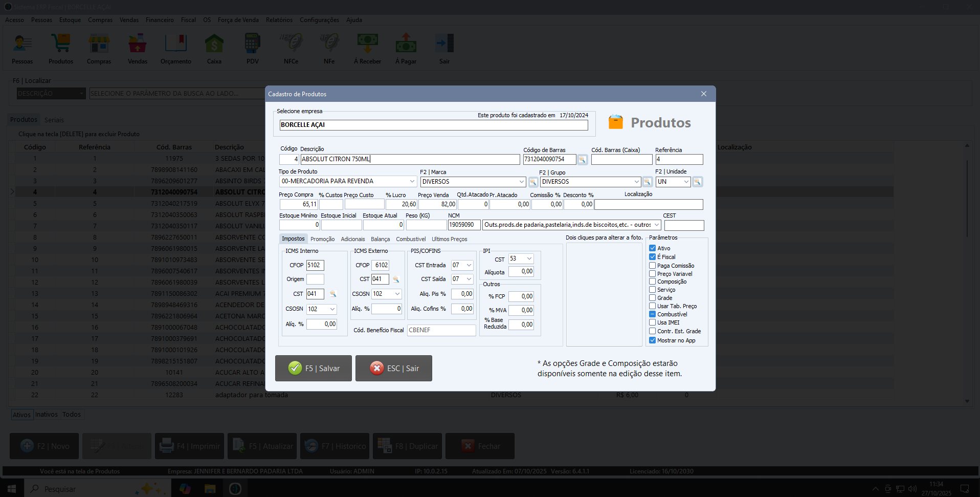Expand the Tipo de Produto dropdown
The image size is (980, 497).
pyautogui.click(x=412, y=181)
